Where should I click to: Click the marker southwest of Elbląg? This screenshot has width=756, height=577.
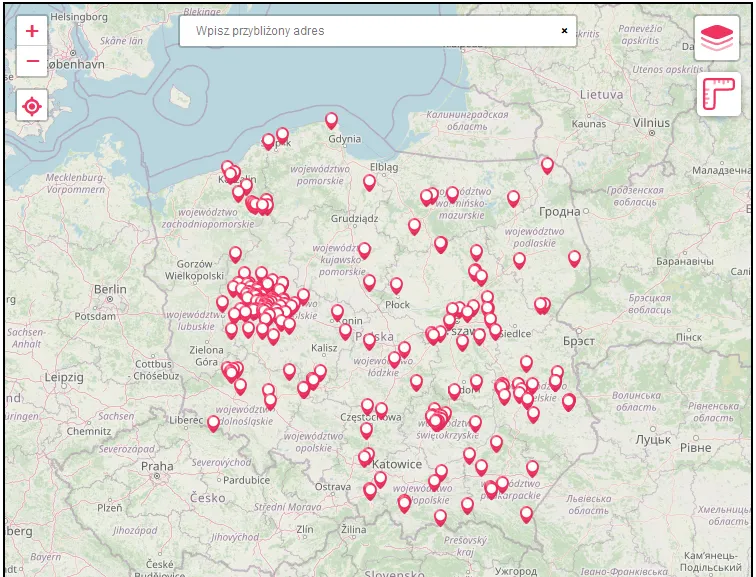[369, 182]
